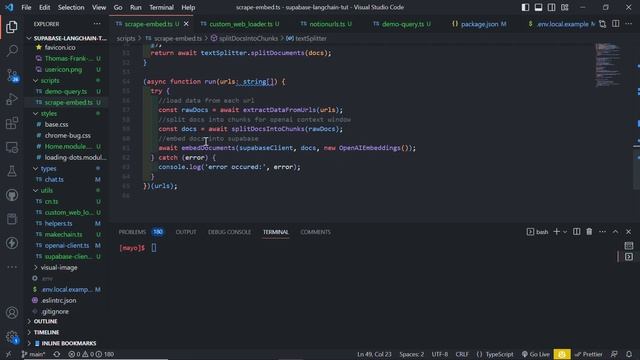Image resolution: width=640 pixels, height=360 pixels.
Task: Click Prettier status bar button
Action: [x=588, y=354]
